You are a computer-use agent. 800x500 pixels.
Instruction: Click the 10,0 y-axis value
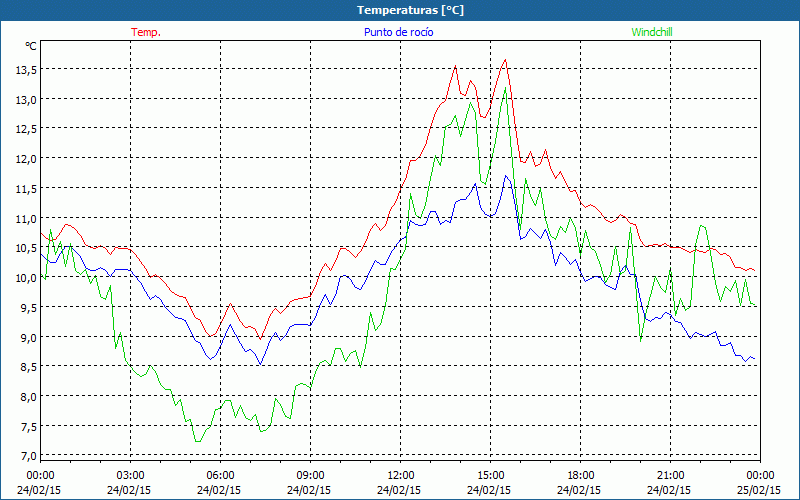(x=26, y=278)
